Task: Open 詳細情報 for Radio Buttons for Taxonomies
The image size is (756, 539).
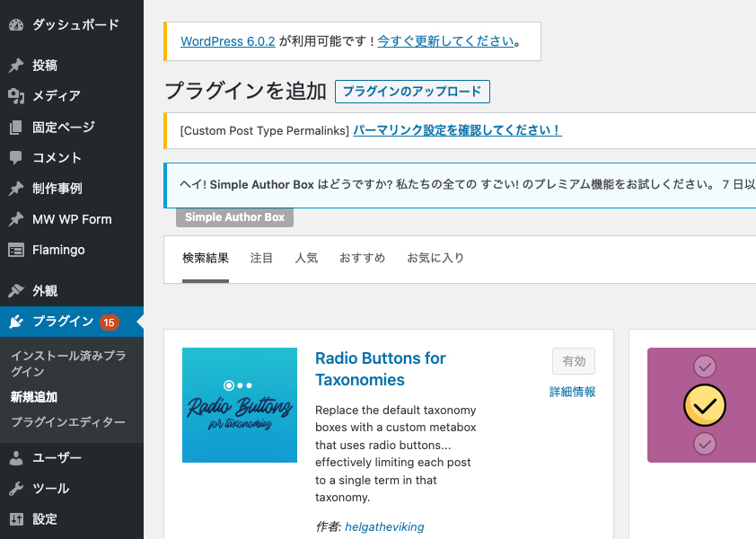Action: 572,392
